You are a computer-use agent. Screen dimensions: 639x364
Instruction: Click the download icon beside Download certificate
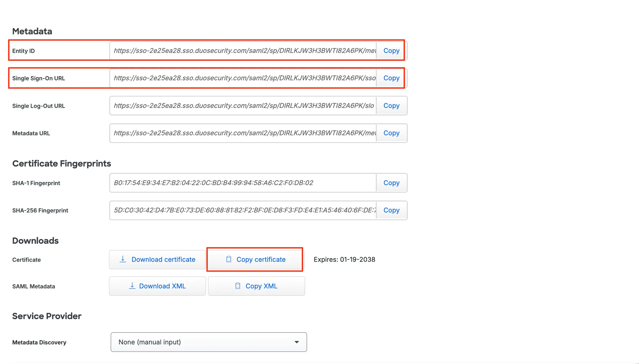pyautogui.click(x=123, y=259)
